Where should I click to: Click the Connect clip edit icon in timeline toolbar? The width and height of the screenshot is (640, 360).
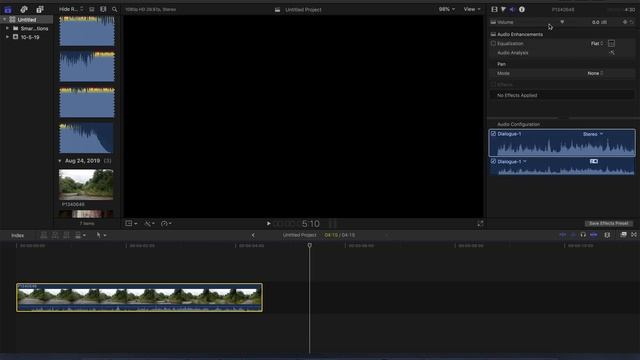[x=44, y=235]
